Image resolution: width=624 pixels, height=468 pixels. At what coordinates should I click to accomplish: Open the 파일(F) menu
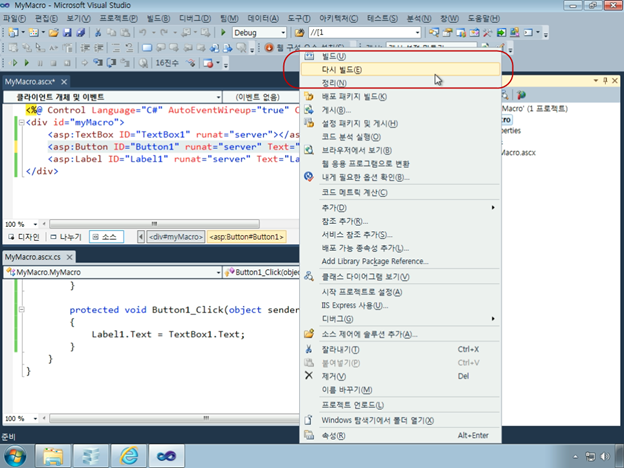click(14, 18)
